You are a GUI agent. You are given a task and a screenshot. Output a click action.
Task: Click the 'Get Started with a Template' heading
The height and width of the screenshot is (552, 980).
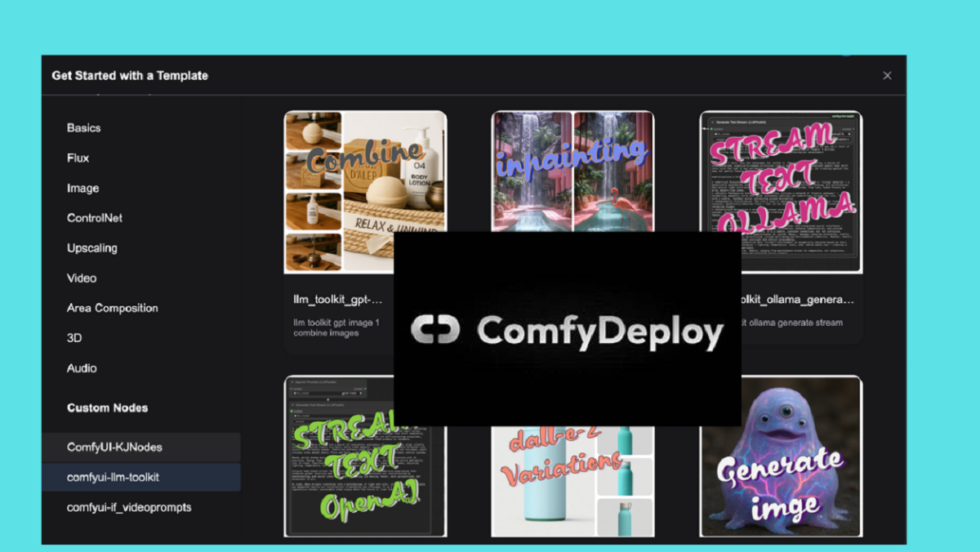(130, 75)
